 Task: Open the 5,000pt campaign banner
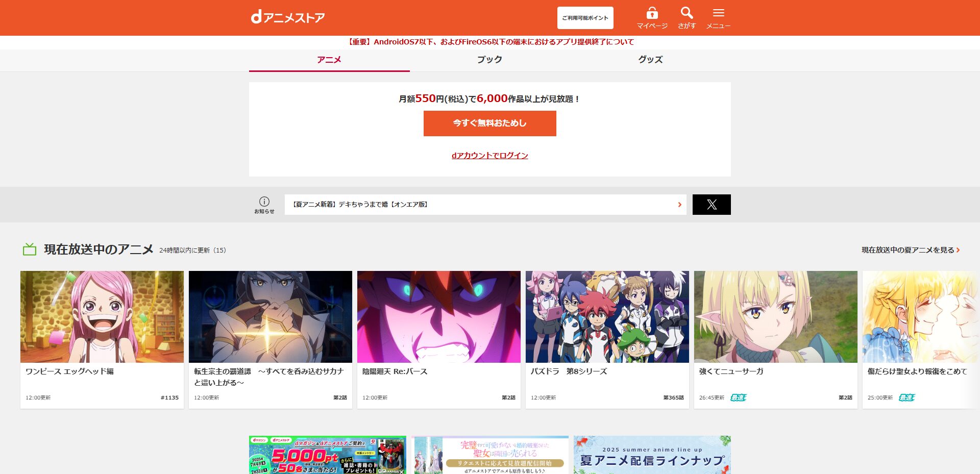tap(328, 455)
